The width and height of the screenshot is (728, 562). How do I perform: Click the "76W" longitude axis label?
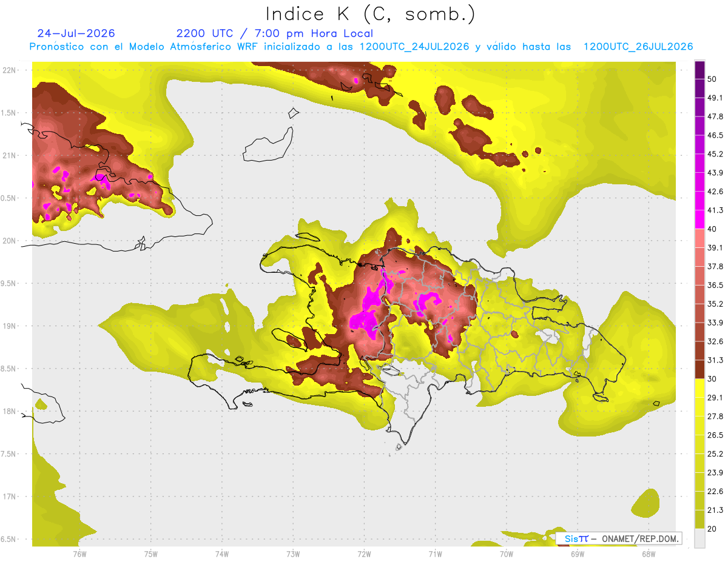(x=79, y=554)
